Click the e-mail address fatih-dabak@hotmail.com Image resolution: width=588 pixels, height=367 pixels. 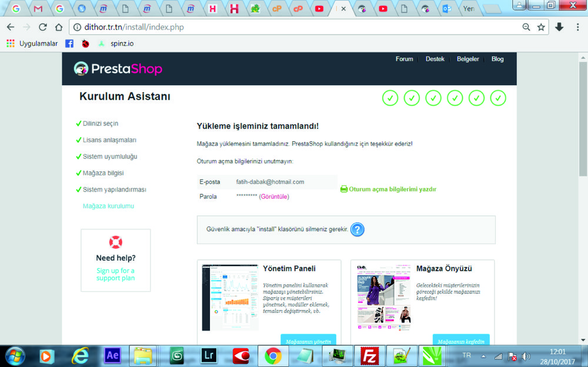pos(270,182)
